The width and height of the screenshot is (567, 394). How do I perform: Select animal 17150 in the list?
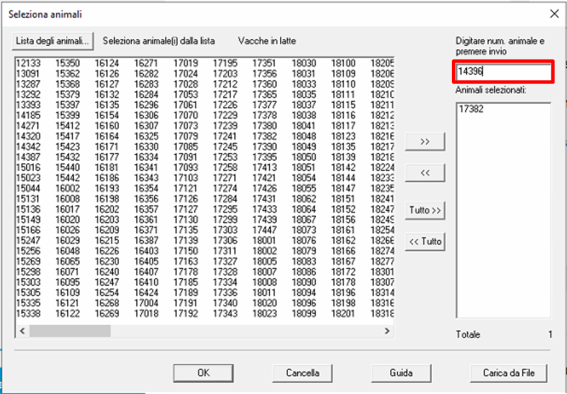186,251
